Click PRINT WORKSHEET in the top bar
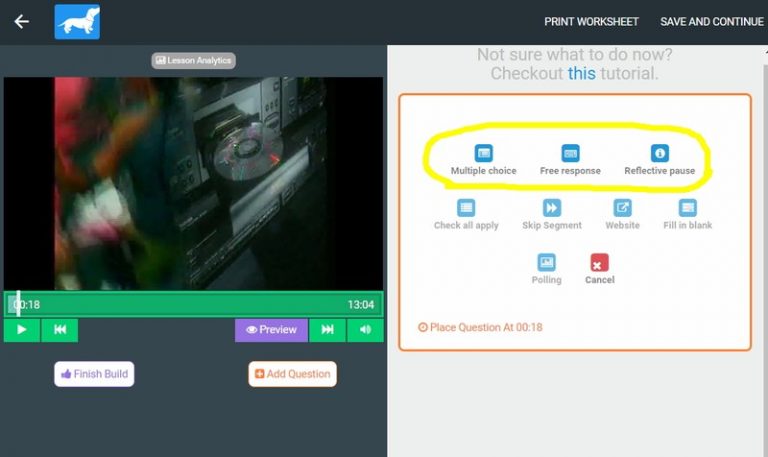This screenshot has height=457, width=768. [x=592, y=21]
